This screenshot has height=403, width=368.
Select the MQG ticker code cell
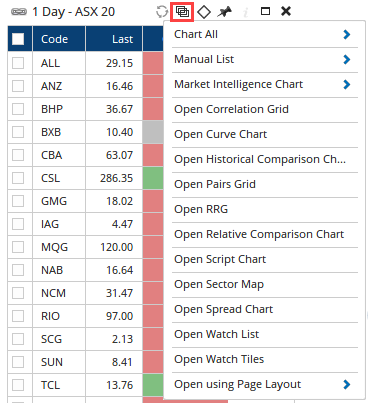59,247
